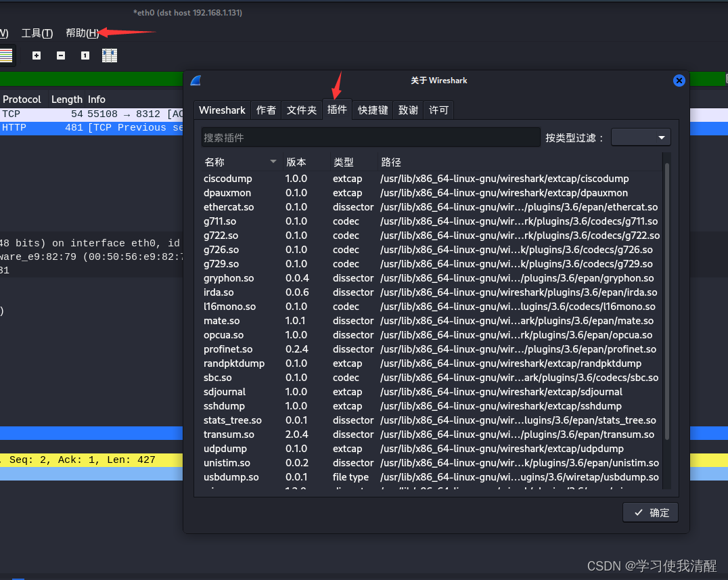728x580 pixels.
Task: Click the Length column header in packet list
Action: [66, 99]
